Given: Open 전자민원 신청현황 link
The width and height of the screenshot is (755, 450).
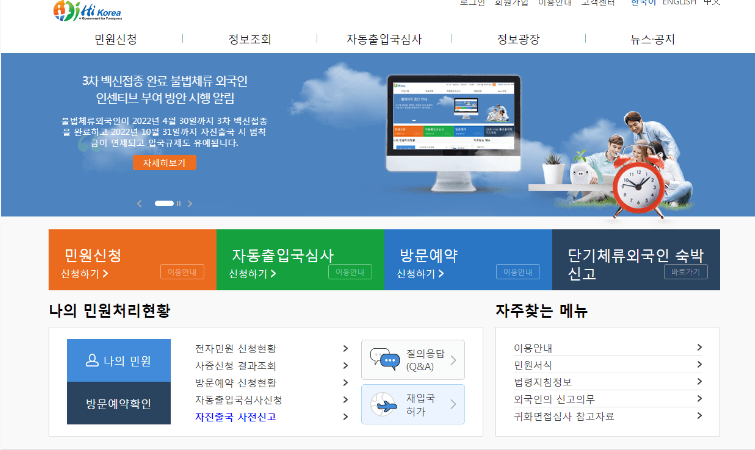Looking at the screenshot, I should (x=235, y=348).
